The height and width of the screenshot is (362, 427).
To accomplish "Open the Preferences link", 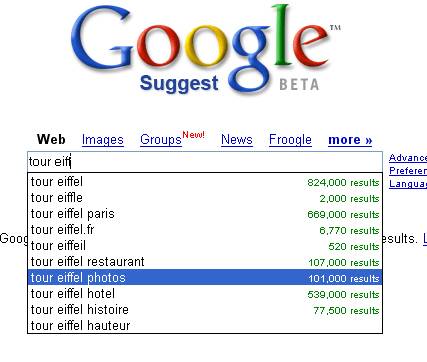I will point(408,171).
